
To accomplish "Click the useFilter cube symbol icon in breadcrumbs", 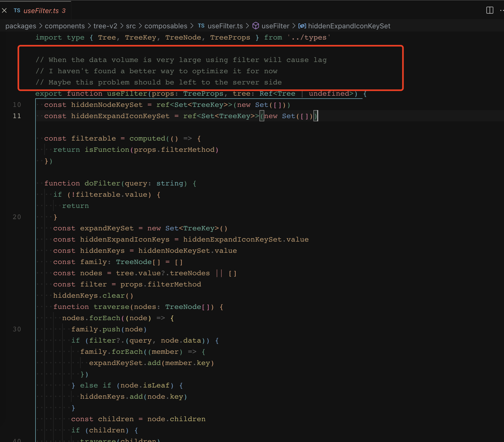I will (256, 26).
